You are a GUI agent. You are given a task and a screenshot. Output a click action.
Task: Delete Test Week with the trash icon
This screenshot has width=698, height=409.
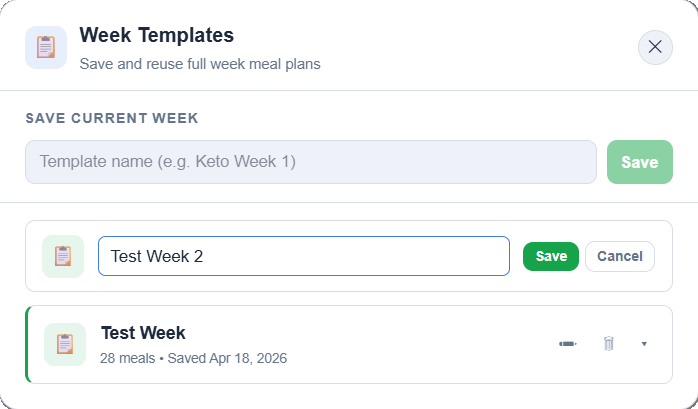[608, 344]
